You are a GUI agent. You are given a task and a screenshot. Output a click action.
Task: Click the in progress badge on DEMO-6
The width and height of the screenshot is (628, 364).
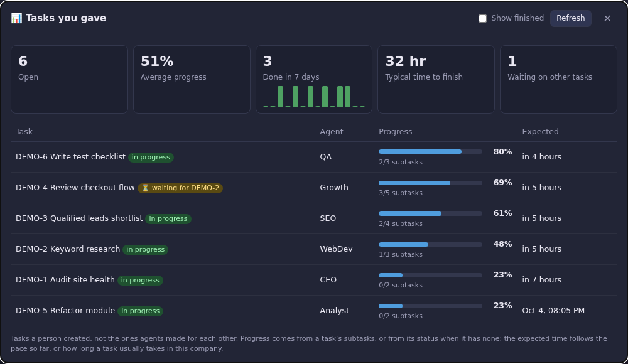[x=151, y=158]
